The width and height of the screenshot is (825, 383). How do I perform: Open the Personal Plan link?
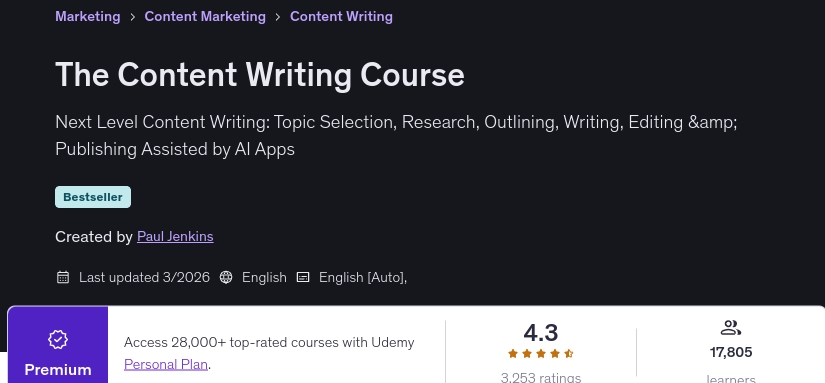[x=166, y=364]
